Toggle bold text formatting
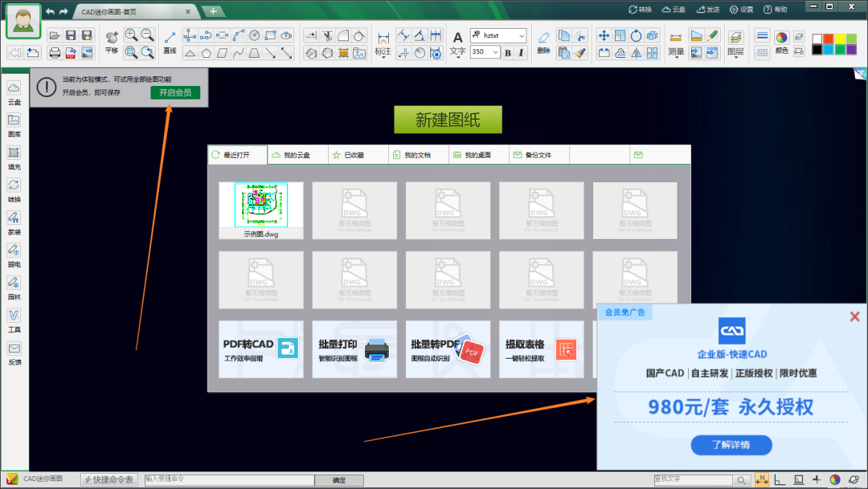The width and height of the screenshot is (868, 489). 508,52
